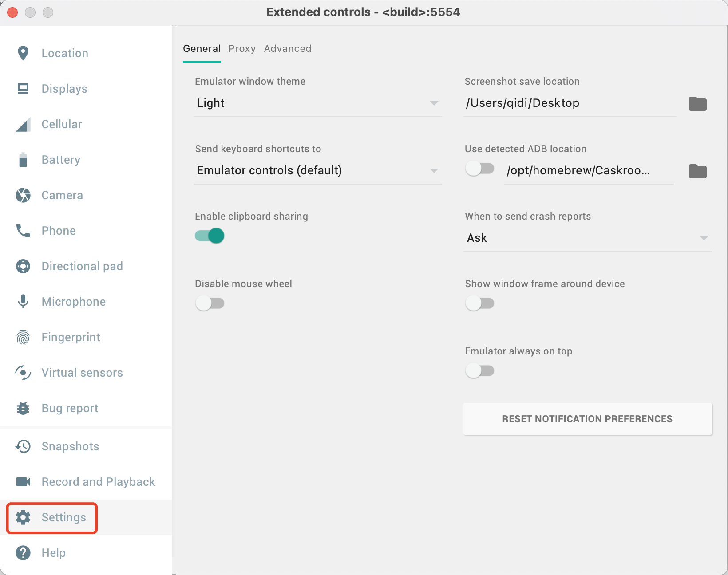Screen dimensions: 728x575
Task: Go to Cellular settings
Action: pyautogui.click(x=86, y=124)
